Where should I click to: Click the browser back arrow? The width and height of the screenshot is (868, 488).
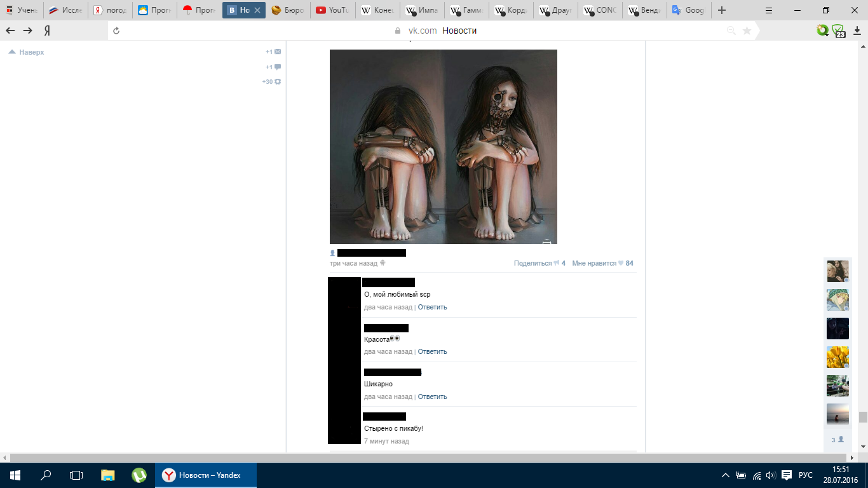point(10,30)
